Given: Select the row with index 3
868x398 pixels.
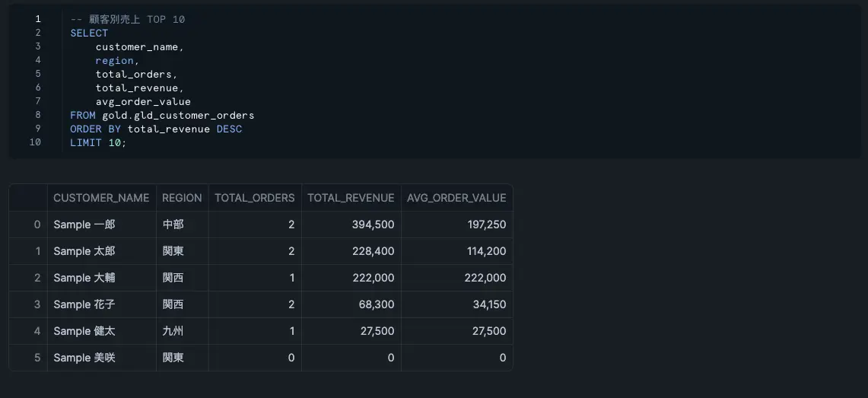Looking at the screenshot, I should click(x=28, y=304).
